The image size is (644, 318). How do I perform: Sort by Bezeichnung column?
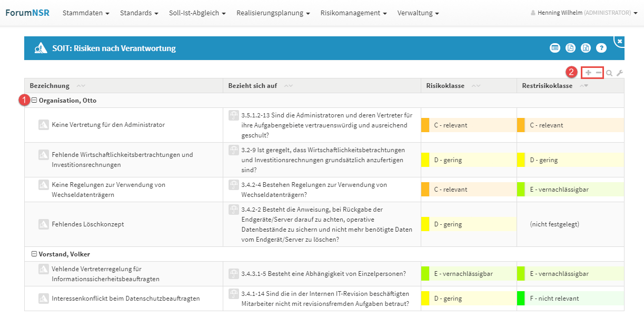tap(49, 86)
